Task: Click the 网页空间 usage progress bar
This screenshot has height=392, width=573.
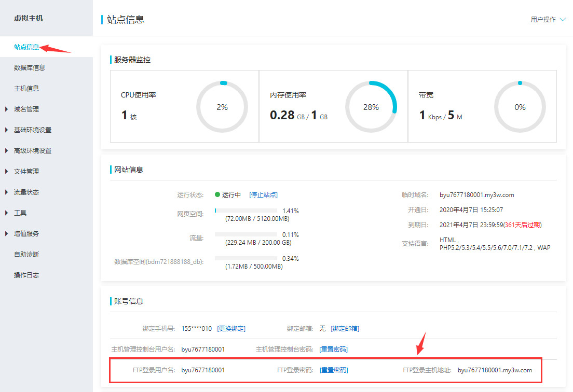Action: pos(247,211)
